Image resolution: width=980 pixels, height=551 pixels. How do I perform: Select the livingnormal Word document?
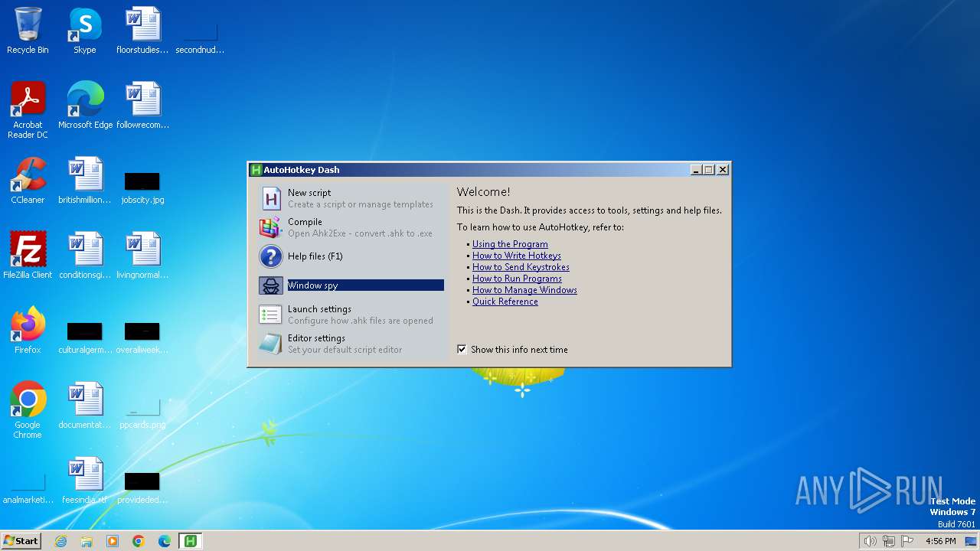pos(142,256)
